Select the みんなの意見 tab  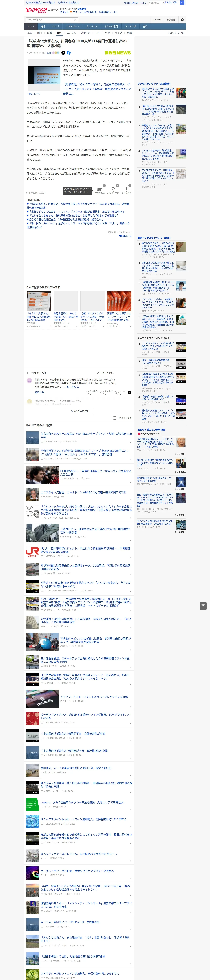[111, 27]
